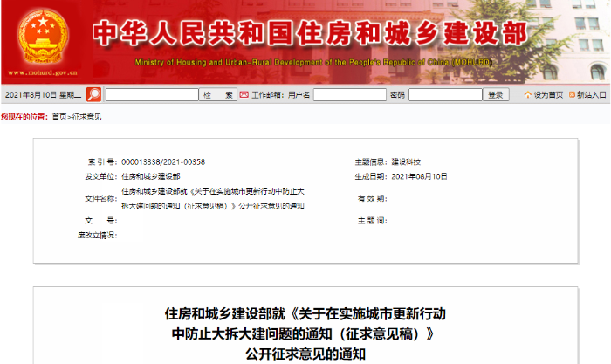Viewport: 611px width, 364px height.
Task: Click the index number 000013338/2021-00358
Action: [163, 161]
